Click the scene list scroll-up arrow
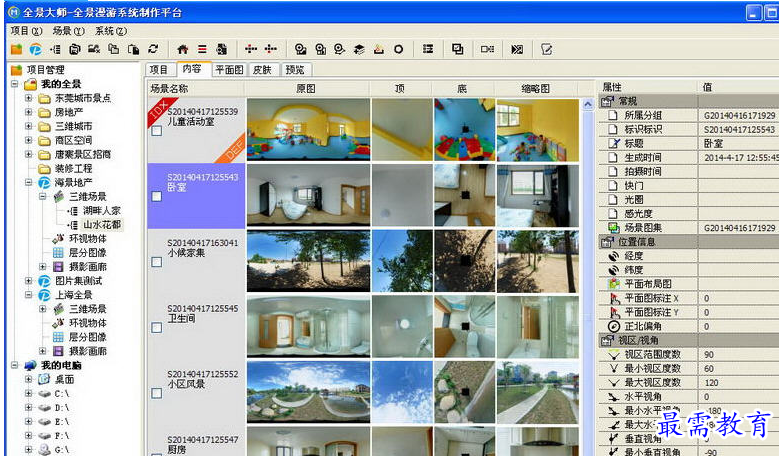The width and height of the screenshot is (779, 456). 588,104
